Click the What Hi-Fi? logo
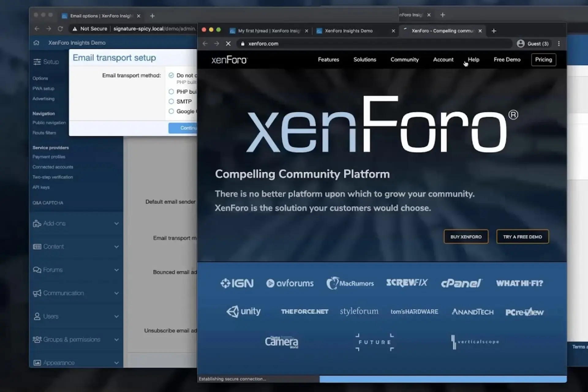This screenshot has width=588, height=392. point(519,283)
